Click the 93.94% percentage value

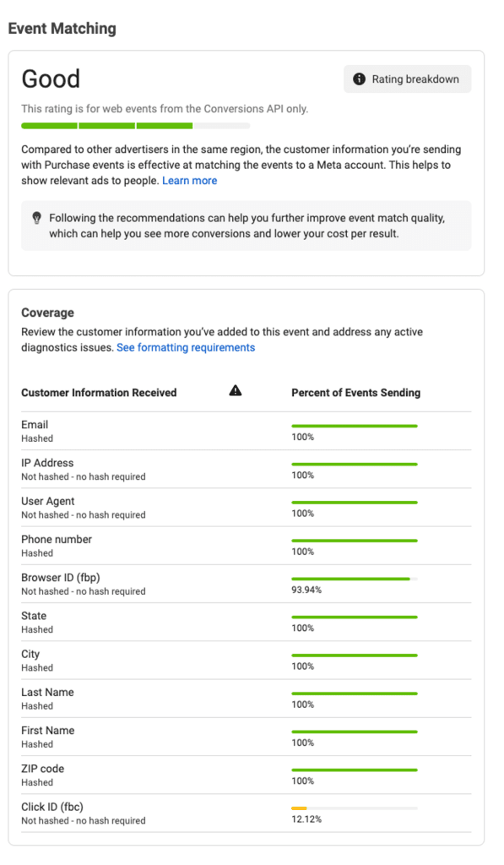tap(306, 590)
